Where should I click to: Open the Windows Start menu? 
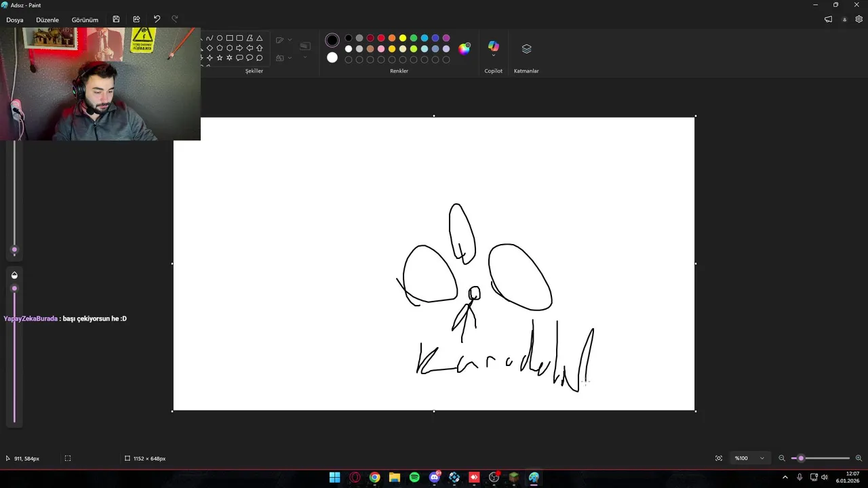point(335,477)
